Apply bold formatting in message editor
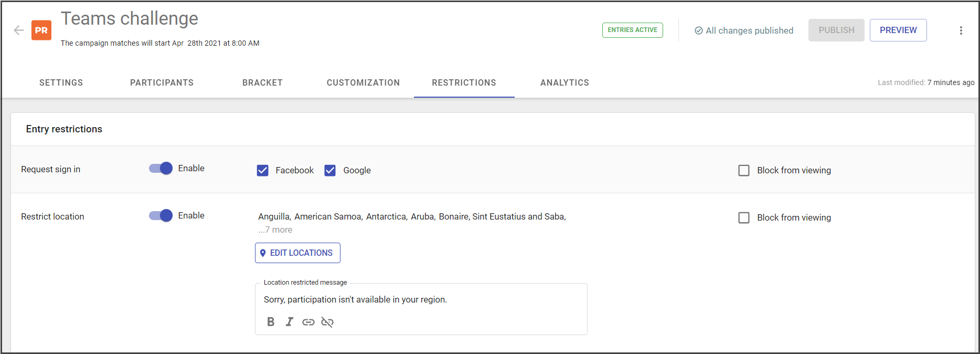 (x=271, y=322)
